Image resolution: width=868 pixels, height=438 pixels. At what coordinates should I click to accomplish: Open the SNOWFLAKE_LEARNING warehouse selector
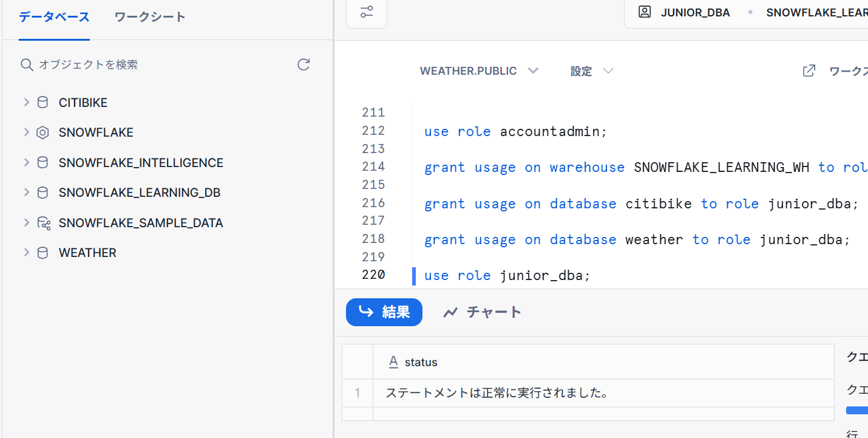tap(817, 12)
